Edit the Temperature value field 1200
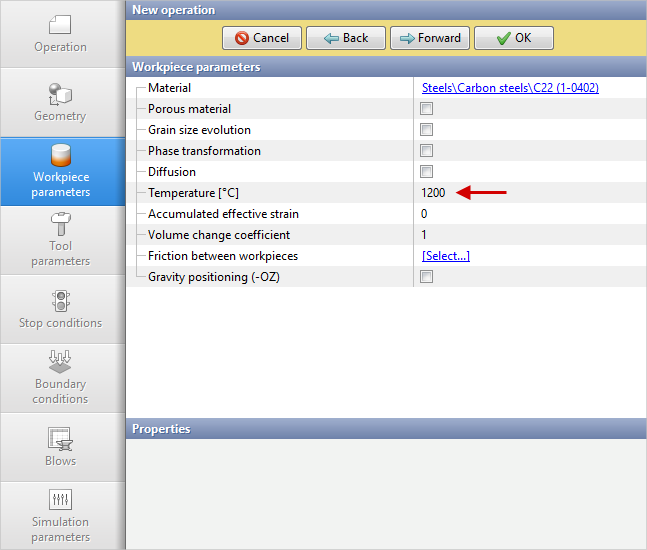Screen dimensions: 647x550 click(x=434, y=193)
